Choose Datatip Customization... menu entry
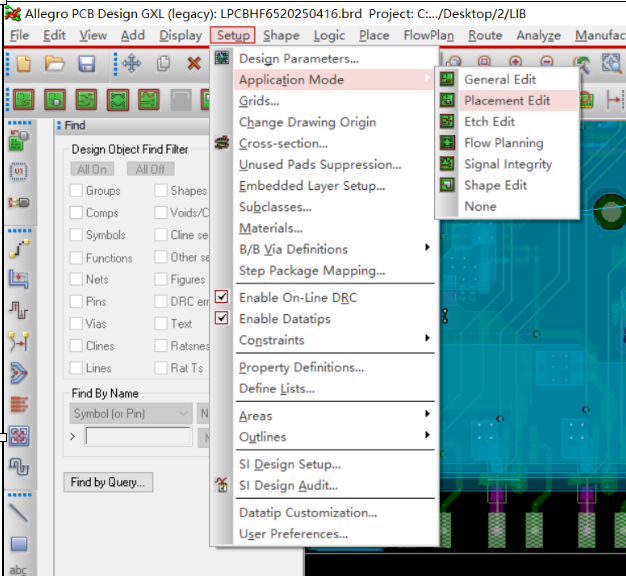 334,512
